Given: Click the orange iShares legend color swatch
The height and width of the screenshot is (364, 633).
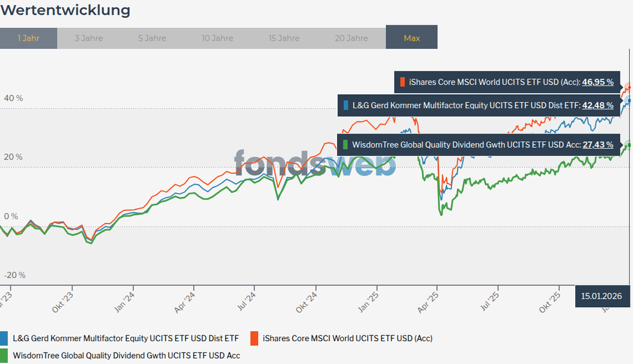Looking at the screenshot, I should tap(254, 338).
